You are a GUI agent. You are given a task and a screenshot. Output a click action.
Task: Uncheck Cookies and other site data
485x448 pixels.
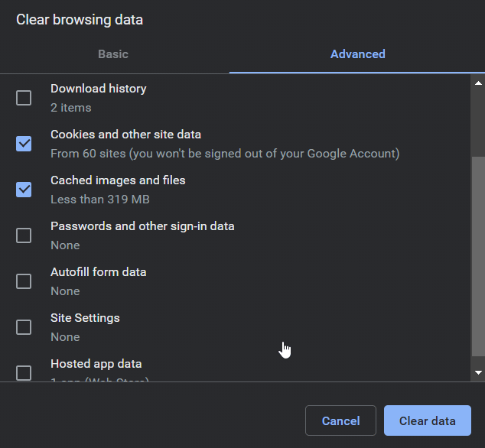[24, 144]
